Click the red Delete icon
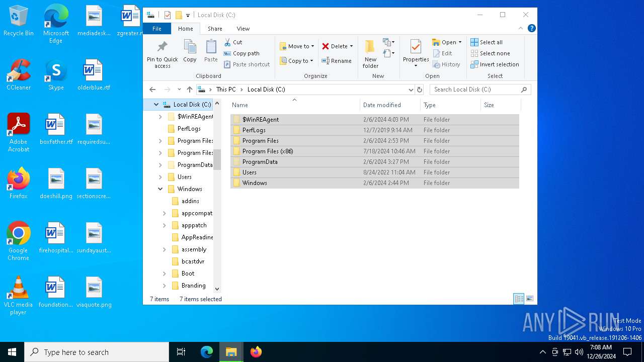The image size is (644, 362). pyautogui.click(x=326, y=46)
